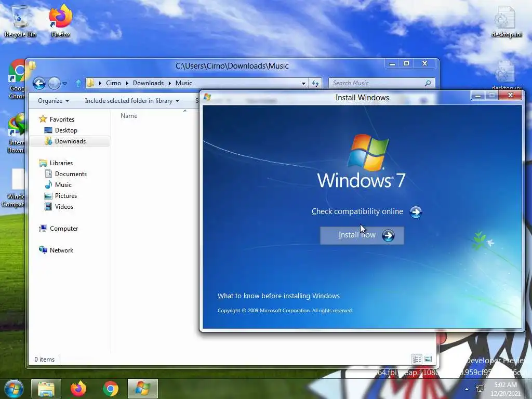The height and width of the screenshot is (399, 532).
Task: Click the Windows flag icon in Install Windows title bar
Action: coord(207,97)
